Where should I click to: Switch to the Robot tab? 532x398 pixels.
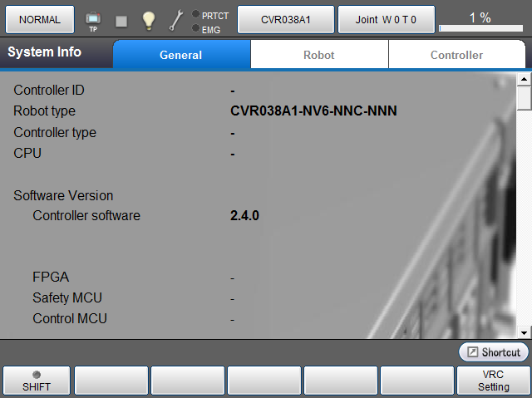coord(318,55)
